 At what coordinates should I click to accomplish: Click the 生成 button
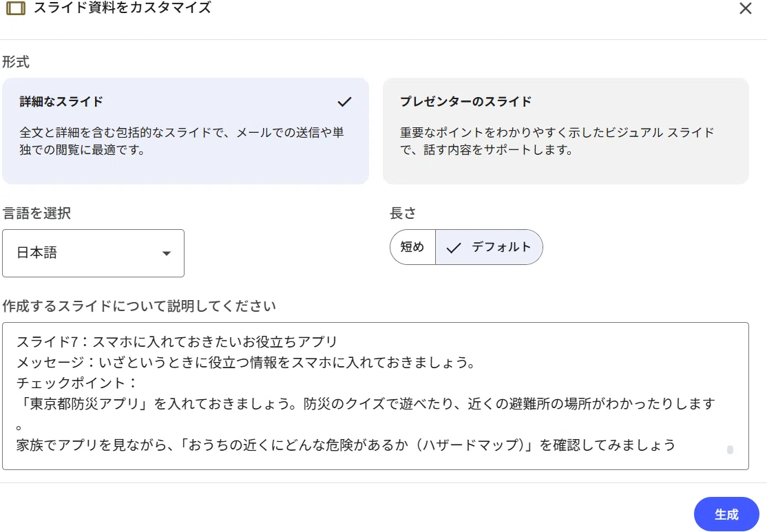click(x=726, y=514)
